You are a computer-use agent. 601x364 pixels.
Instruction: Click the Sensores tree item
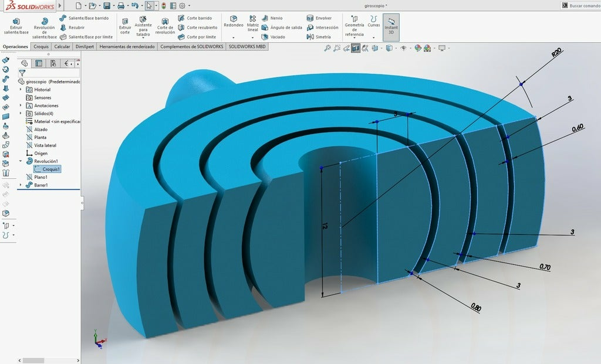38,98
